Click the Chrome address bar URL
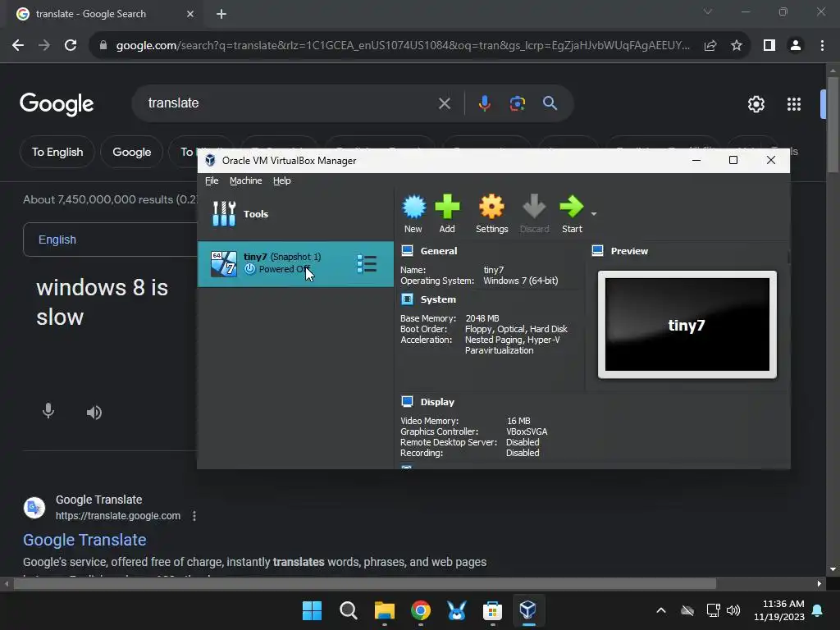This screenshot has height=630, width=840. 403,46
